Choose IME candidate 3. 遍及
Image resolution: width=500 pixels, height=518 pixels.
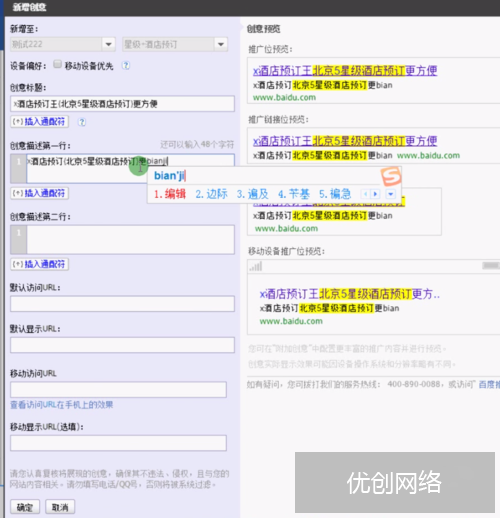(253, 194)
